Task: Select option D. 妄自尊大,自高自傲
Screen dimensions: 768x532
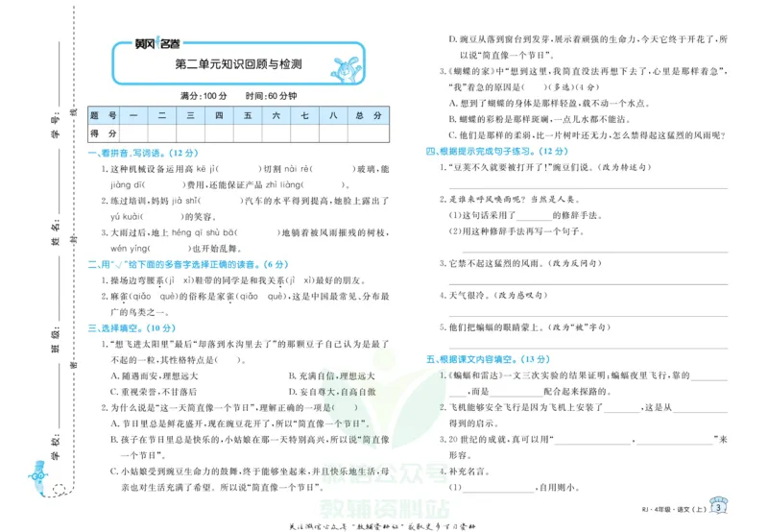Action: [x=332, y=392]
